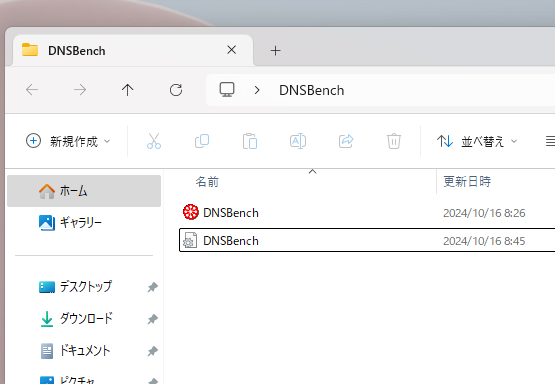Refresh the DNSBench folder view
Viewport: 555px width, 384px height.
(x=176, y=90)
